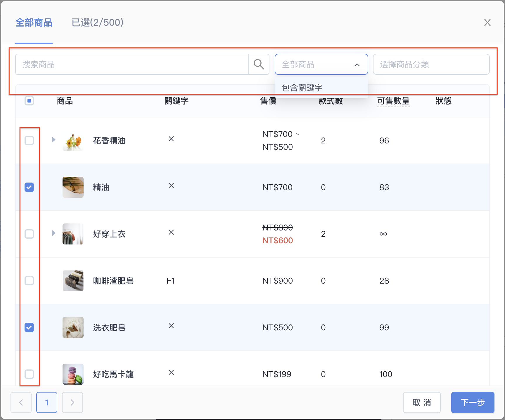Click the 商品 column header
The image size is (505, 420).
[65, 101]
